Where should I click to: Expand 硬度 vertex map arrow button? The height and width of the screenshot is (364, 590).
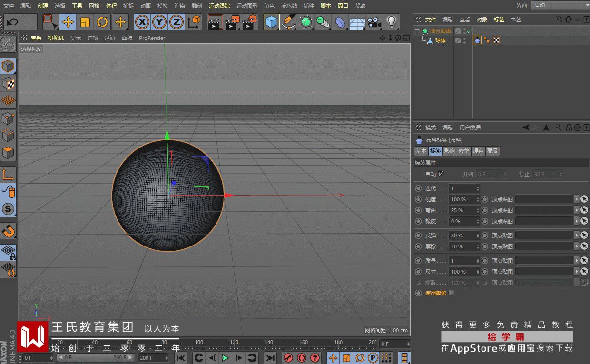pyautogui.click(x=577, y=199)
